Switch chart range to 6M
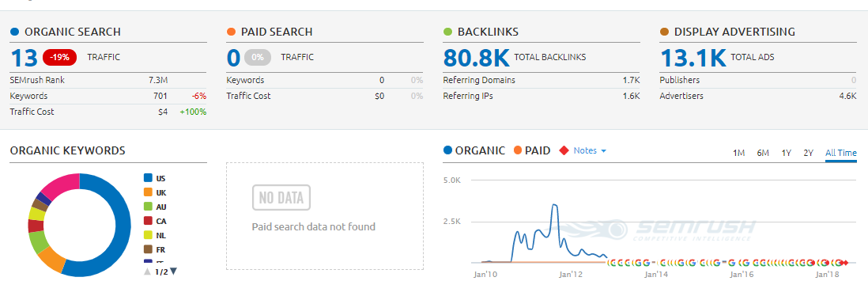The height and width of the screenshot is (300, 868). tap(763, 153)
